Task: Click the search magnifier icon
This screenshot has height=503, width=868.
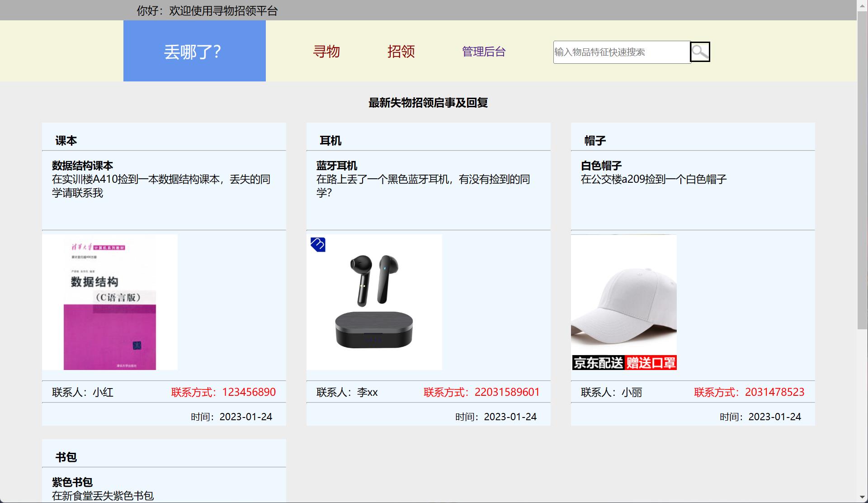Action: [x=699, y=52]
